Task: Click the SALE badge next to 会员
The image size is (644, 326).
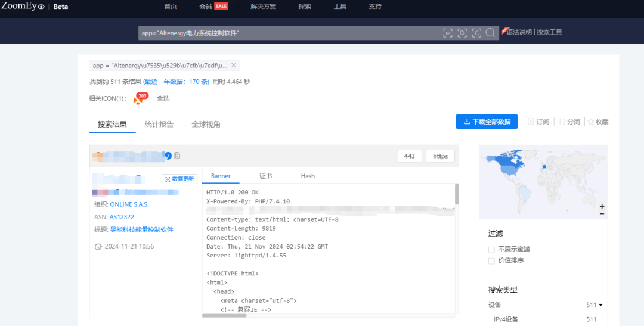Action: pyautogui.click(x=221, y=6)
